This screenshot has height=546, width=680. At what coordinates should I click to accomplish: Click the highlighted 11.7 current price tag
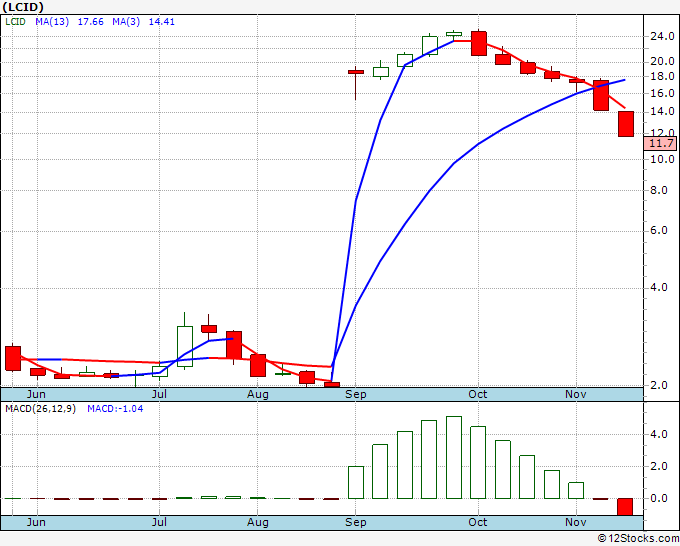tap(661, 143)
